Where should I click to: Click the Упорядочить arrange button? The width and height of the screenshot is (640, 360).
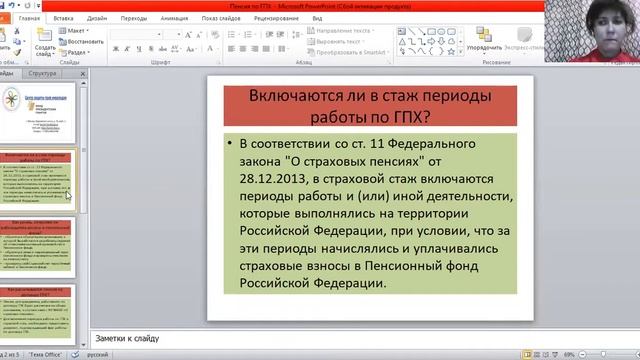coord(484,40)
